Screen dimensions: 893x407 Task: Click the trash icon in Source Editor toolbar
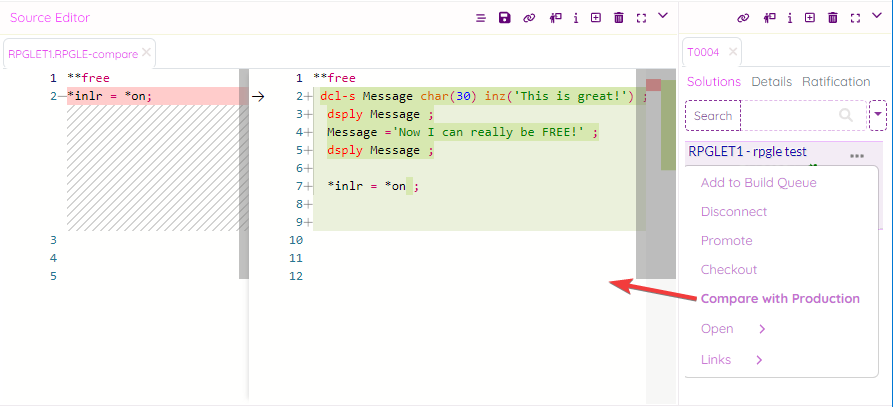point(619,18)
